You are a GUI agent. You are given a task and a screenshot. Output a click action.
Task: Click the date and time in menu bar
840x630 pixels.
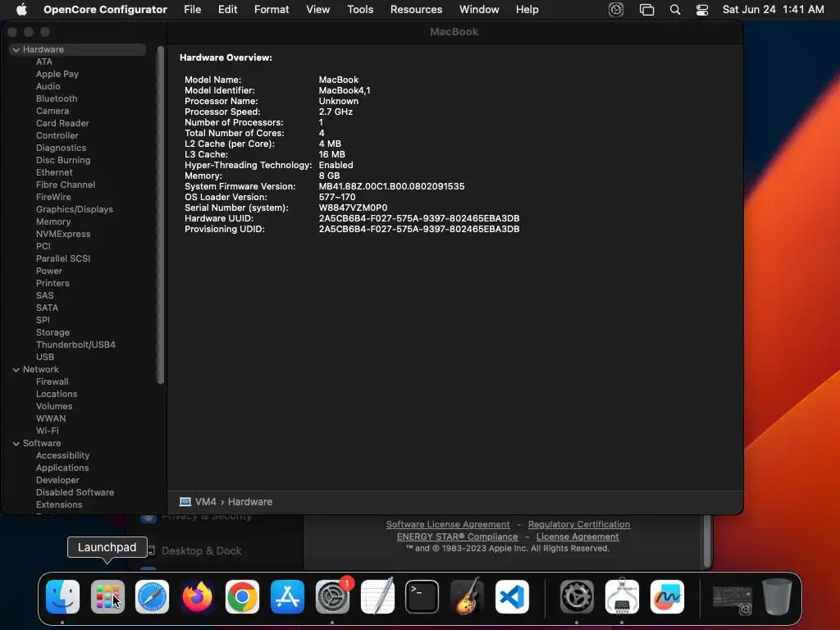pyautogui.click(x=773, y=9)
